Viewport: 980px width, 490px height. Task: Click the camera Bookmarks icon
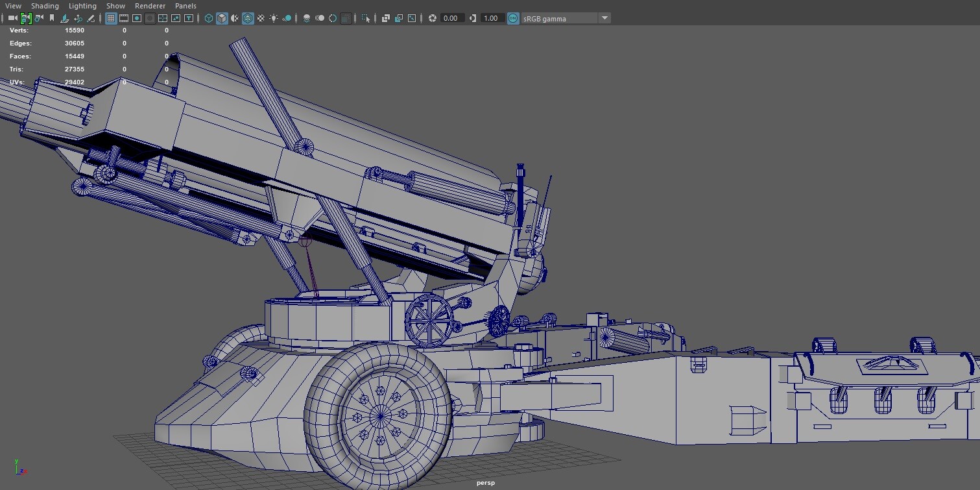click(53, 18)
